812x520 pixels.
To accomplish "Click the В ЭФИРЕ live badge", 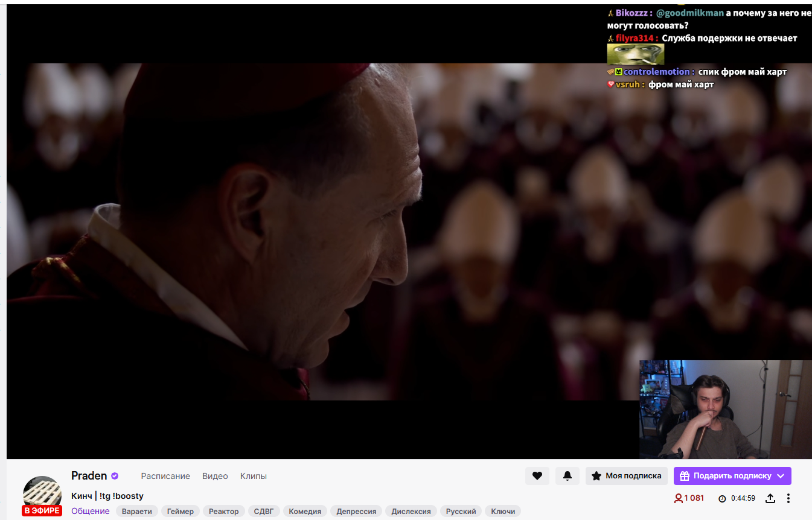I will coord(42,511).
